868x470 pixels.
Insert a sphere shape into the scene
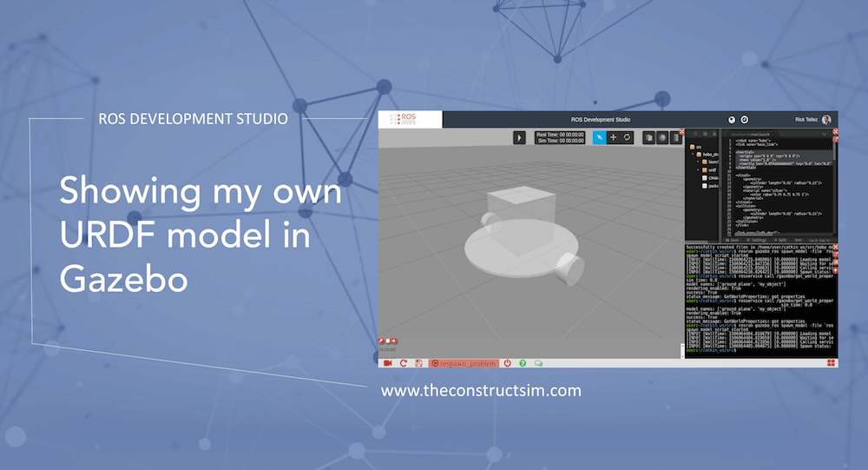pyautogui.click(x=661, y=137)
